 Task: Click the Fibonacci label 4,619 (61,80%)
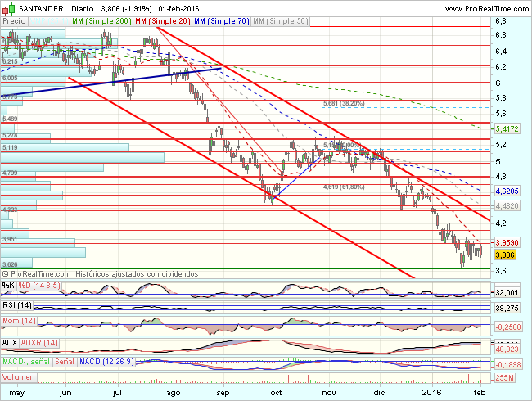pos(344,187)
